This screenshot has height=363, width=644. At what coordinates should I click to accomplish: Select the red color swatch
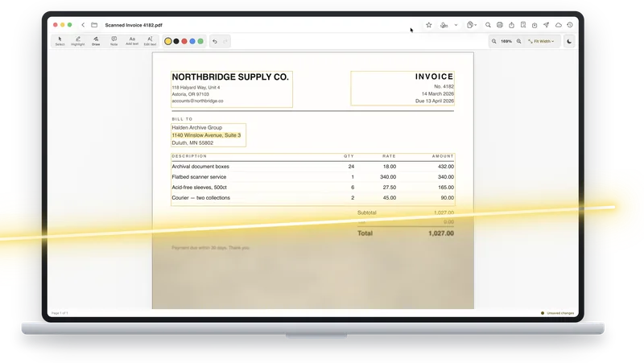pos(184,41)
